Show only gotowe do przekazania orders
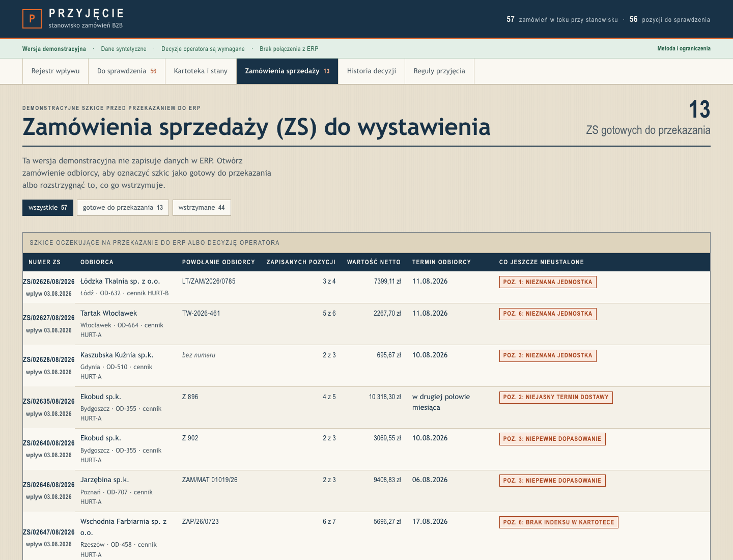 click(x=123, y=208)
